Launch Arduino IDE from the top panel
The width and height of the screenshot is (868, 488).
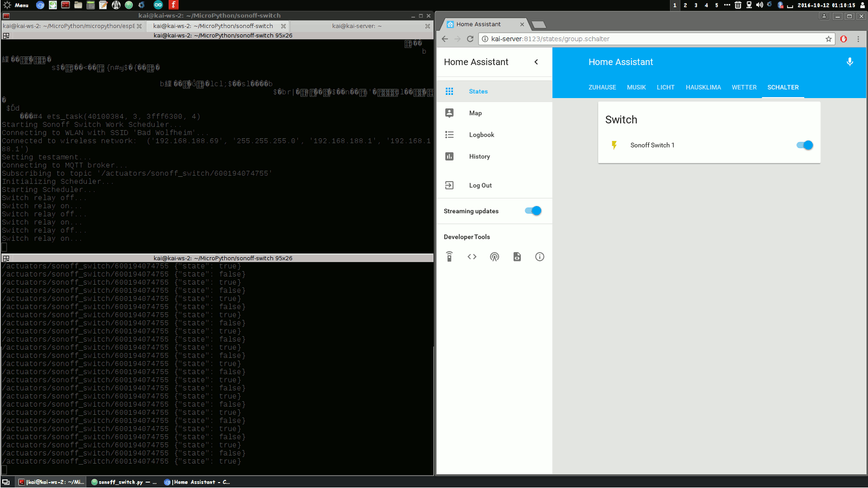[158, 5]
